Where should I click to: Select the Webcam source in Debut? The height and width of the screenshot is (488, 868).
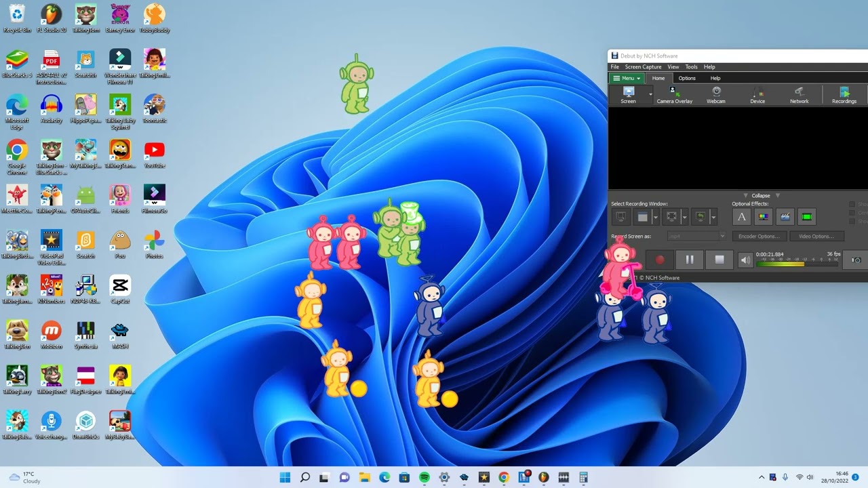(x=716, y=95)
